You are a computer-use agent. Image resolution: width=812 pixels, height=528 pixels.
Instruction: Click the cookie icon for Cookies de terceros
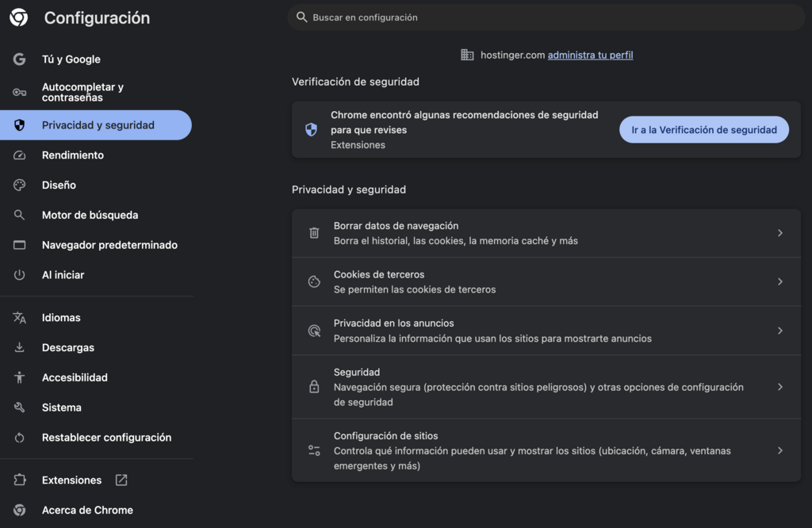314,281
